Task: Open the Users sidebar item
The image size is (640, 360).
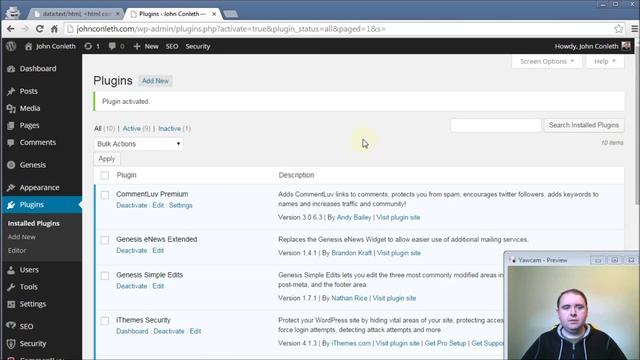Action: 29,270
